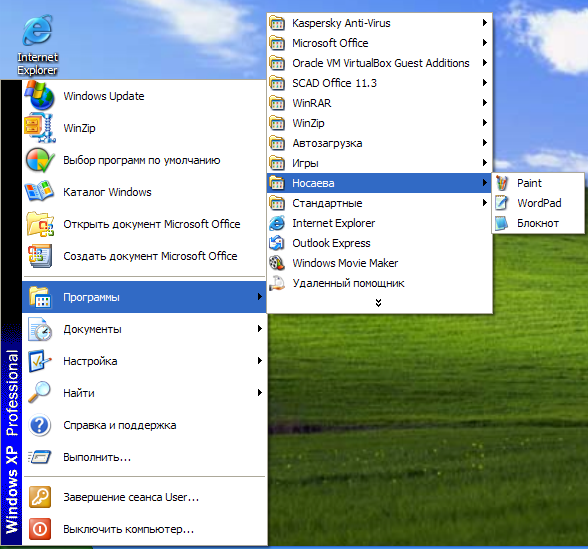Expand Microsoft Office submenu arrow
This screenshot has height=549, width=588.
(484, 43)
